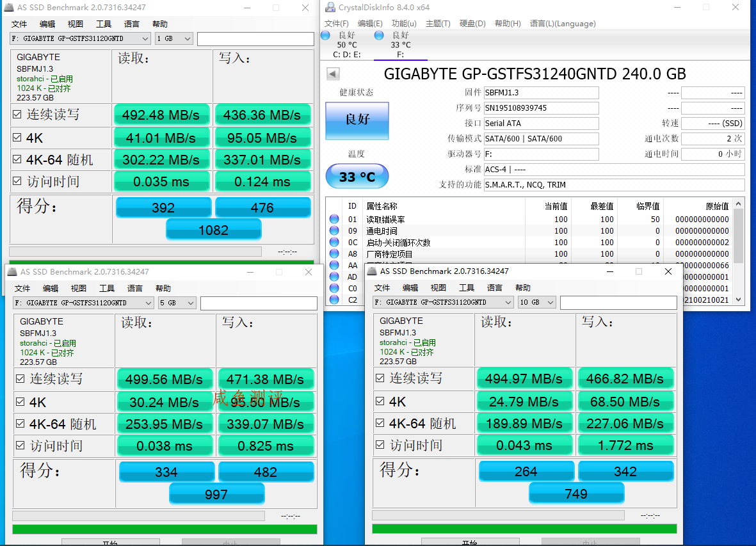Click the 749 total score in 10 GB window

coord(576,494)
